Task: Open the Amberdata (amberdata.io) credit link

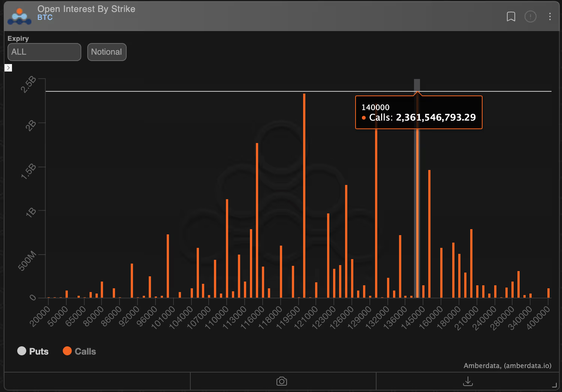Action: pos(507,365)
